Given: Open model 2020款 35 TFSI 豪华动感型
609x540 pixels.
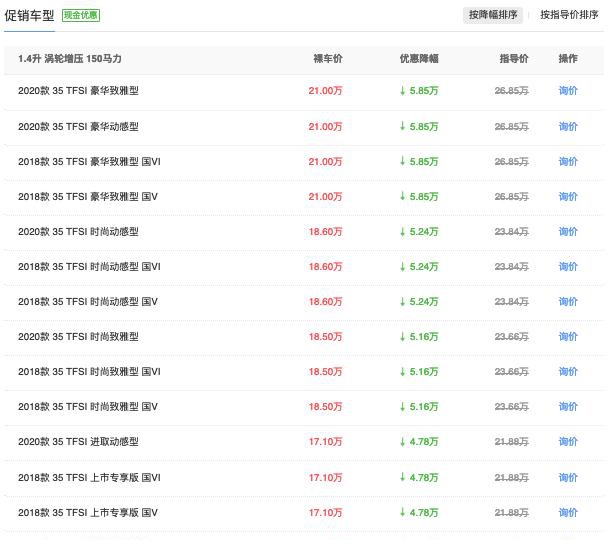Looking at the screenshot, I should coord(78,126).
